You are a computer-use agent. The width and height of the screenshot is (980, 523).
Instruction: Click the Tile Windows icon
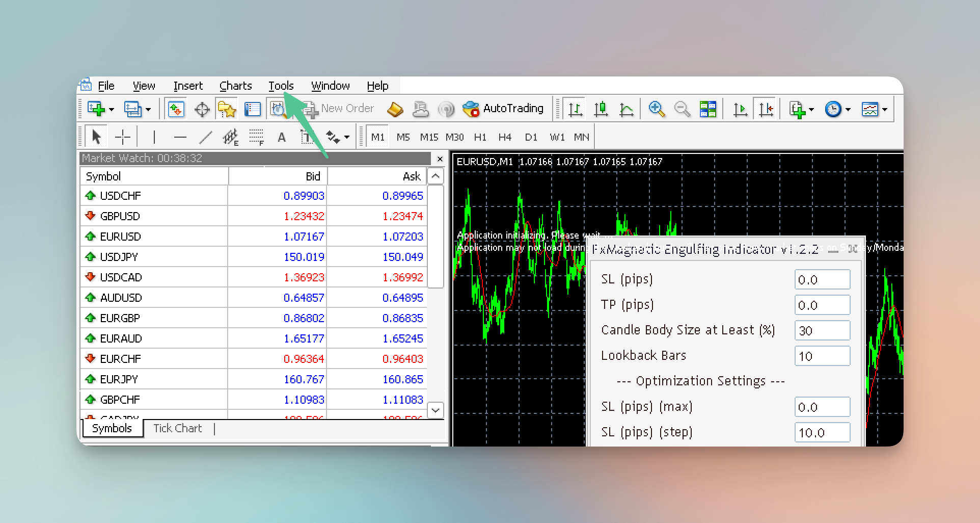[707, 109]
